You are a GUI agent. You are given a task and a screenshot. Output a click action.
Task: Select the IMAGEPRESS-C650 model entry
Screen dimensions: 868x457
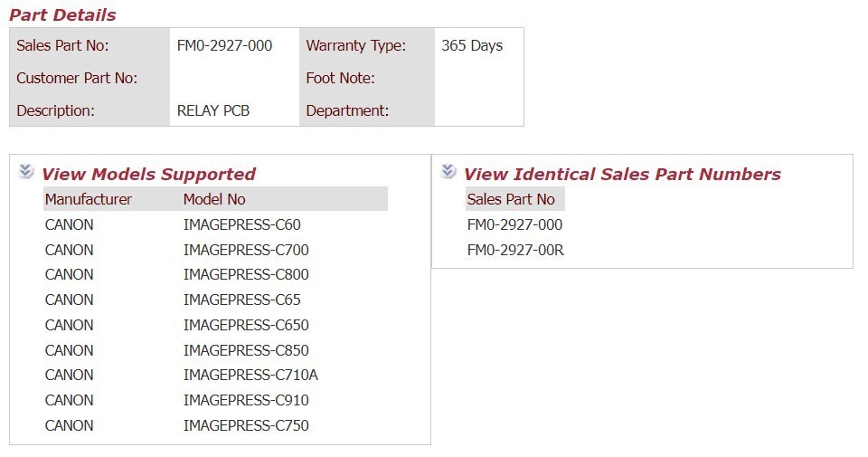tap(246, 325)
